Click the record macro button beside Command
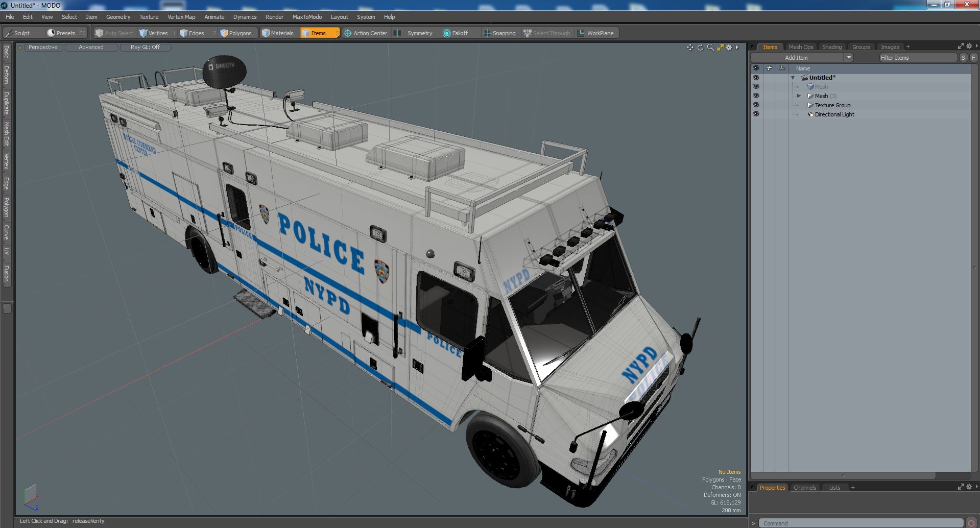 (971, 523)
